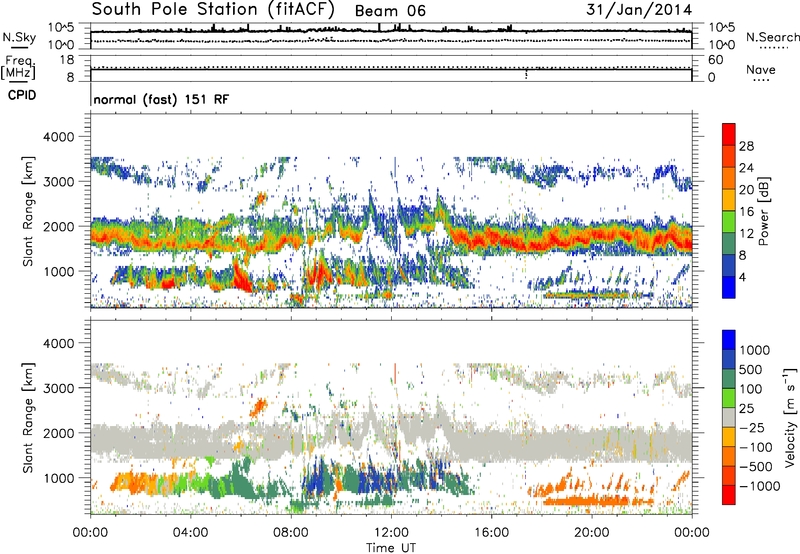Screen dimensions: 800x554
Task: Click the '60' Nave axis value
Action: pyautogui.click(x=715, y=60)
